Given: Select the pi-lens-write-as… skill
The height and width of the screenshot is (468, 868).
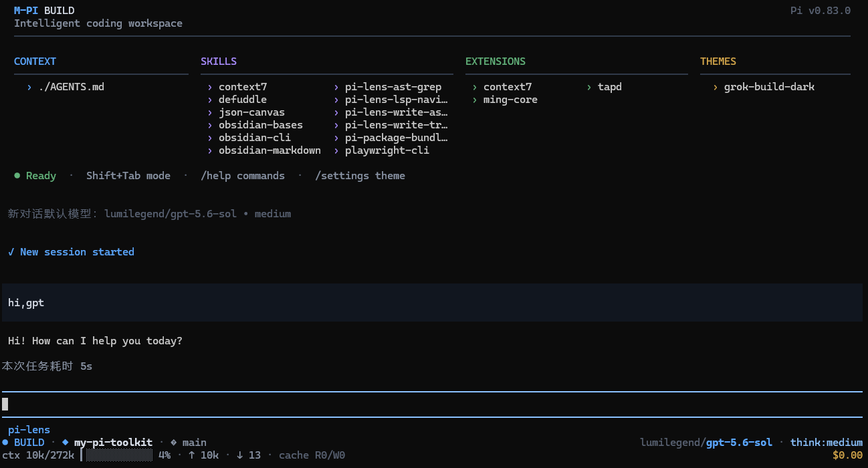Looking at the screenshot, I should (x=397, y=112).
